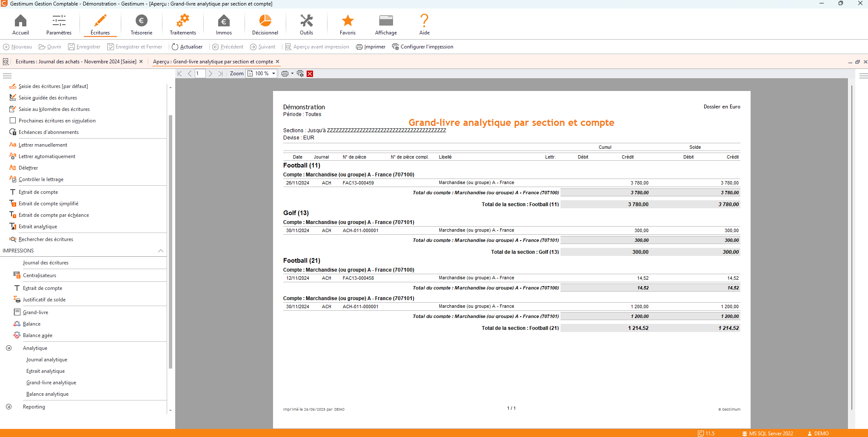Open Balance report in Impressions
Viewport: 868px width, 437px height.
tap(31, 324)
